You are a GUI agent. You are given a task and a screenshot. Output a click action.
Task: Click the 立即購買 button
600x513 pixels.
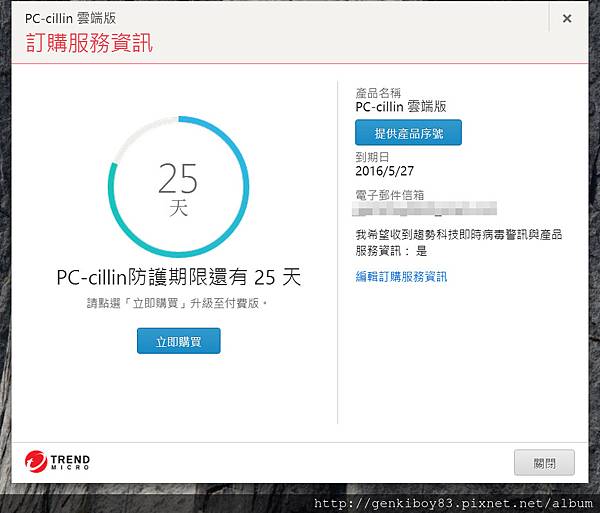179,341
